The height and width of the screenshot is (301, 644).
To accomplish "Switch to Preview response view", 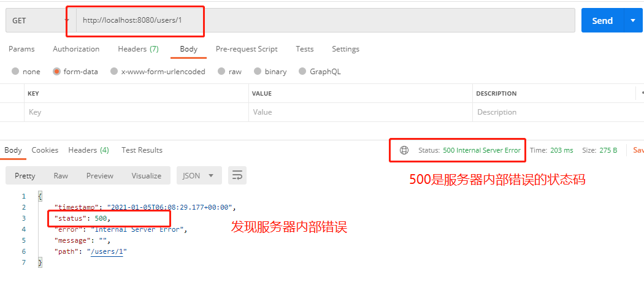I will [100, 176].
